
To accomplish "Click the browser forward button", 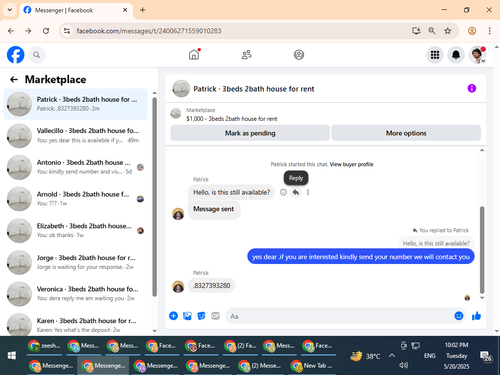I will click(x=28, y=31).
